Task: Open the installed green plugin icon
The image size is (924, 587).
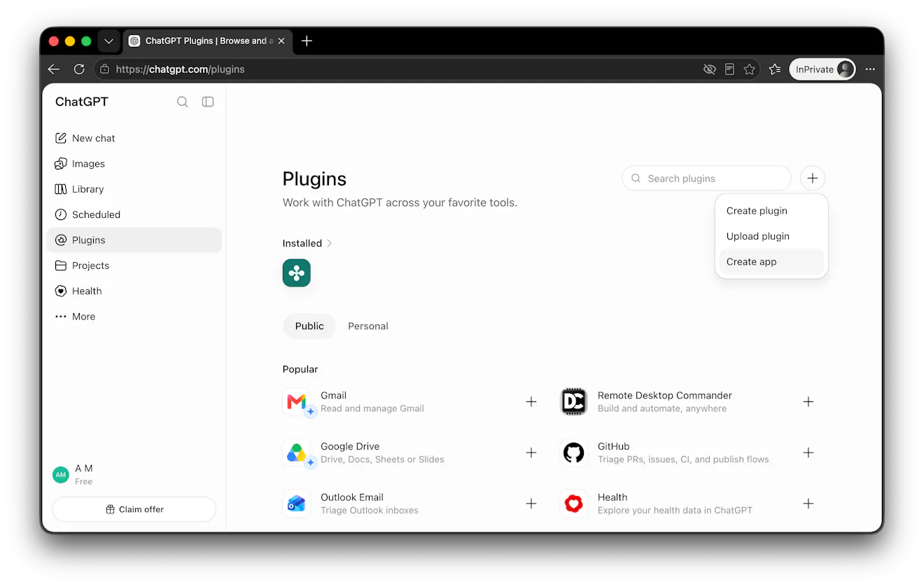Action: pyautogui.click(x=296, y=273)
